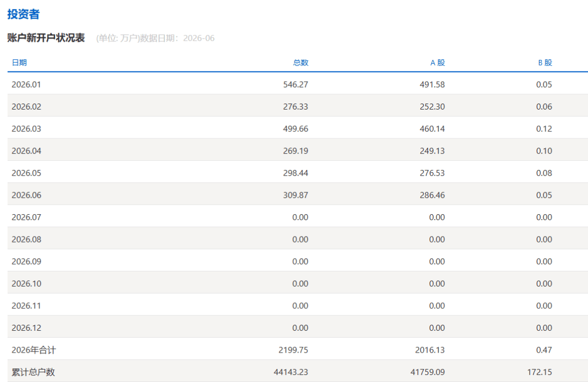Select the cumulative B-share value 172.15

coord(540,372)
